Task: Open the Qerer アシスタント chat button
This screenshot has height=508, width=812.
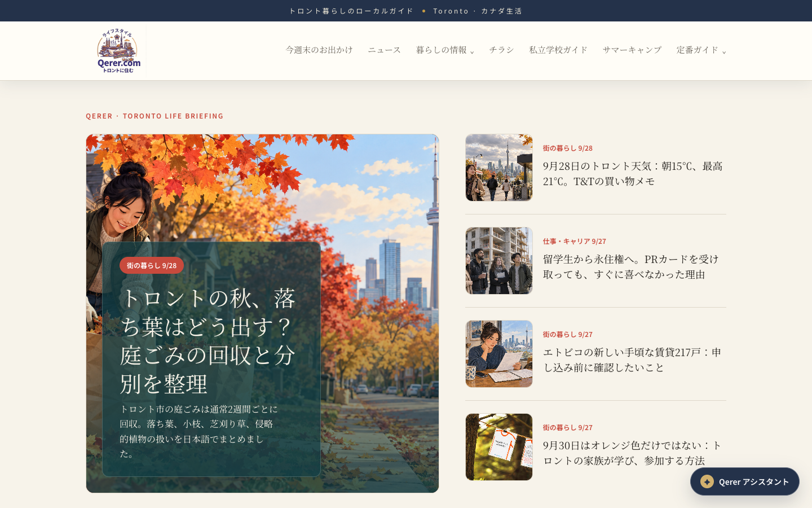Action: (x=744, y=481)
